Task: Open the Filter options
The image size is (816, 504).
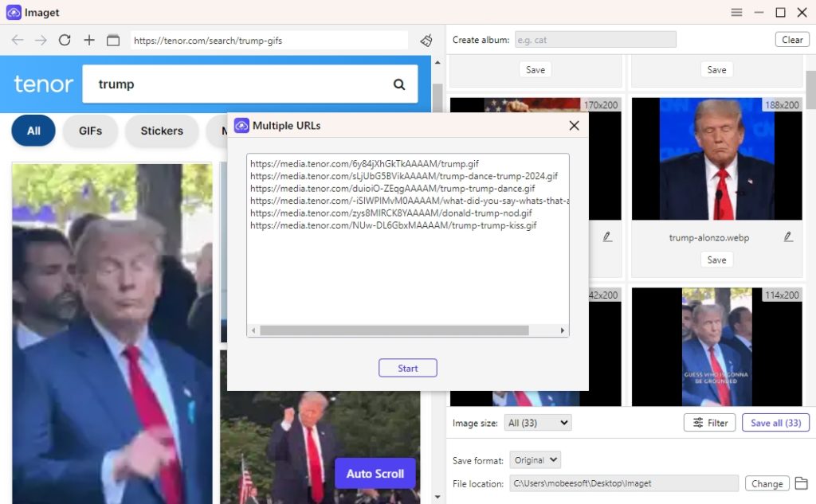Action: click(709, 423)
